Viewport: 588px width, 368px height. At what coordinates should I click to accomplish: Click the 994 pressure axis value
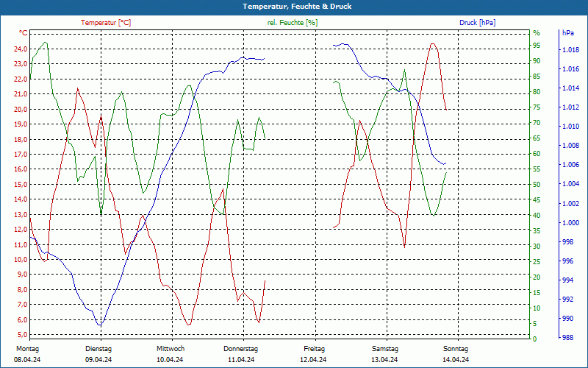(x=567, y=280)
